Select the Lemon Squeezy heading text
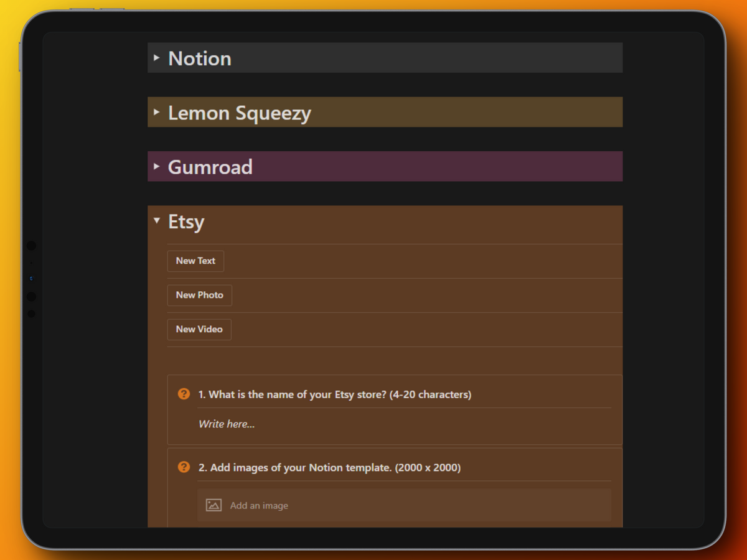747x560 pixels. coord(240,113)
